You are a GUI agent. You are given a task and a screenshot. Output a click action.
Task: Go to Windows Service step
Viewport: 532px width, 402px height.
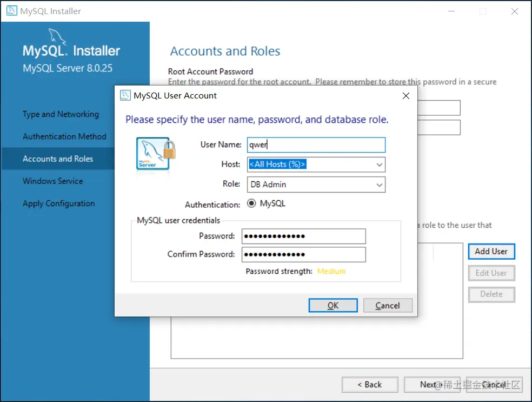(x=52, y=181)
